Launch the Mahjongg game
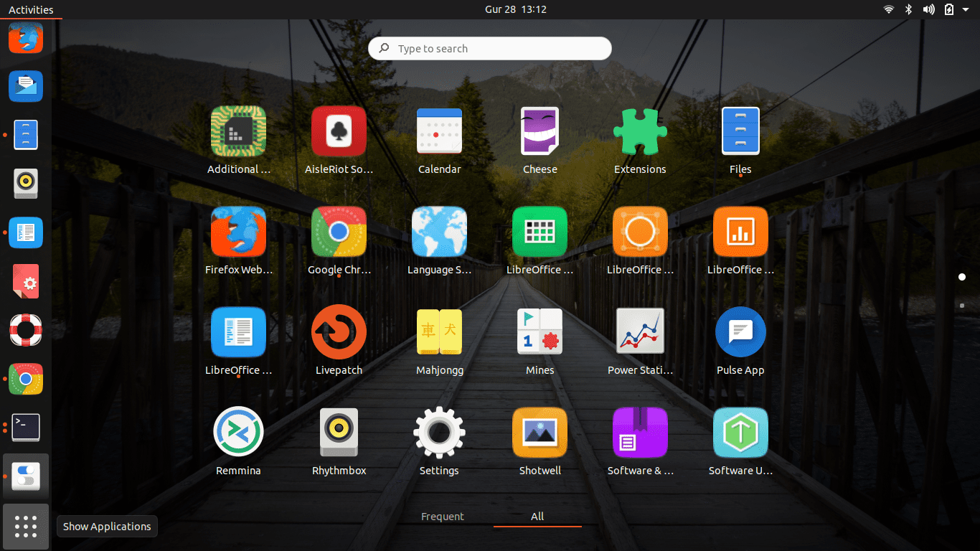Screen dimensions: 980x551 [x=439, y=332]
